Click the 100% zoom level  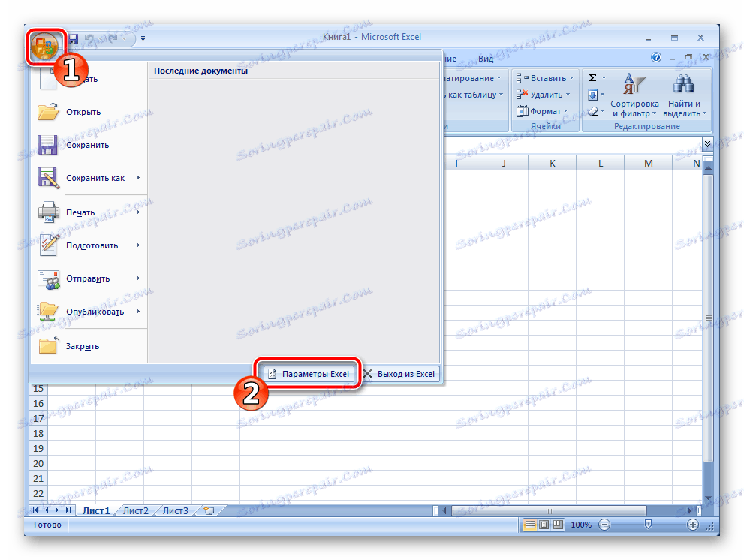click(x=581, y=525)
